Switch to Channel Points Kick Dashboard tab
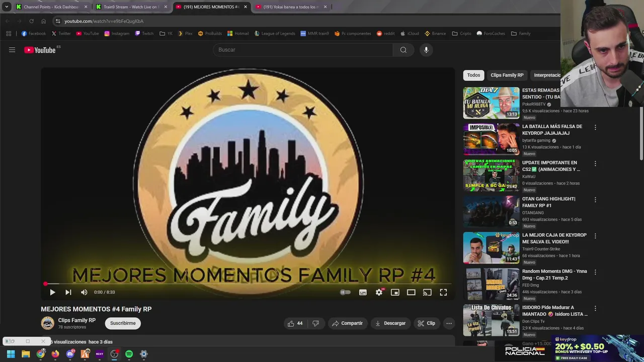Screen dimensions: 644x362 coord(50,7)
